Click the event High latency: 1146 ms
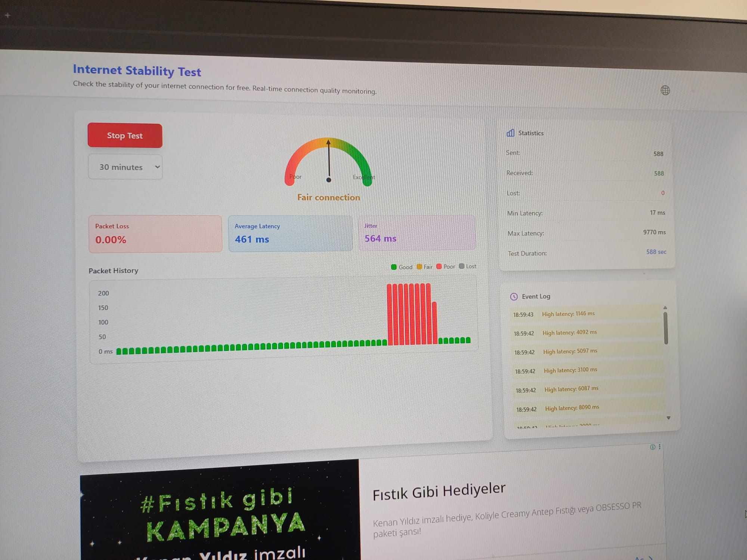The image size is (747, 560). (x=568, y=314)
